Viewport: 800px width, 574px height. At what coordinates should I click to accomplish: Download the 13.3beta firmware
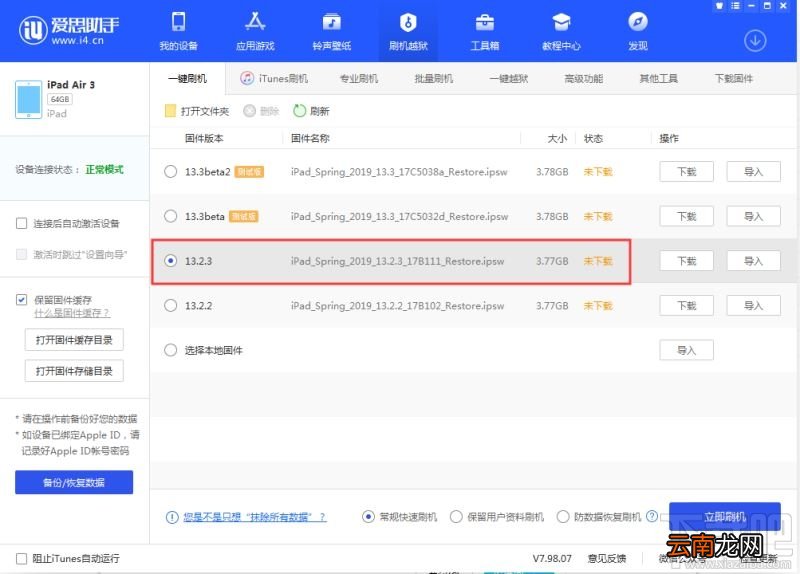pyautogui.click(x=686, y=216)
